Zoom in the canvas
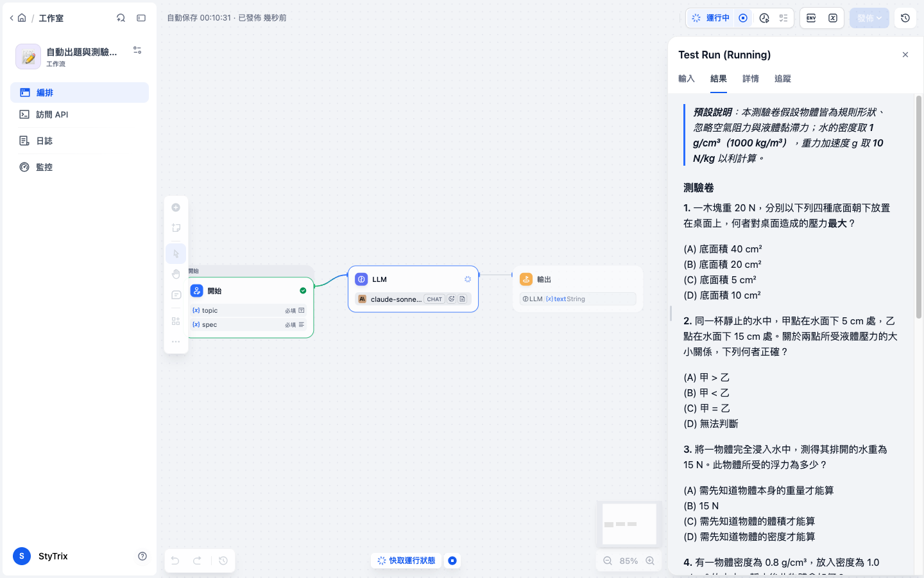The image size is (924, 578). click(x=650, y=561)
